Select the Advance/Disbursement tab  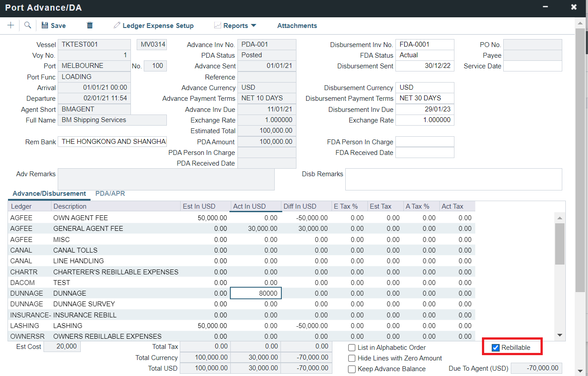[49, 194]
